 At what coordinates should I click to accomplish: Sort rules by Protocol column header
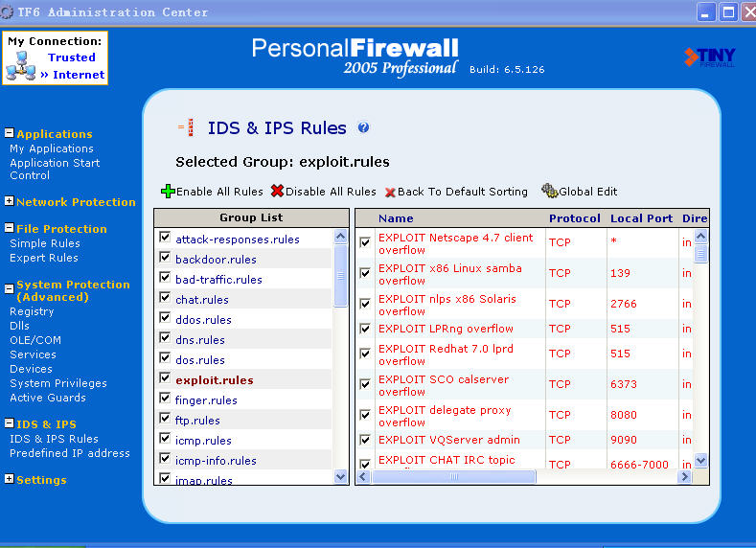575,218
